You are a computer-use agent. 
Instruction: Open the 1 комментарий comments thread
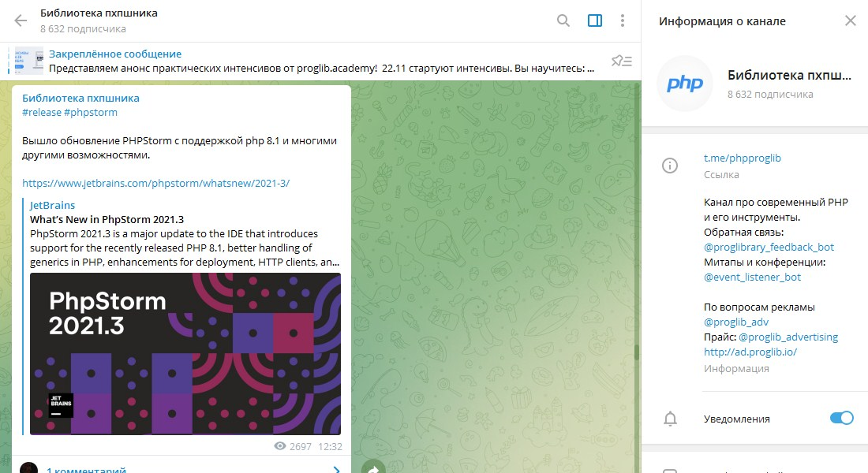pos(86,470)
